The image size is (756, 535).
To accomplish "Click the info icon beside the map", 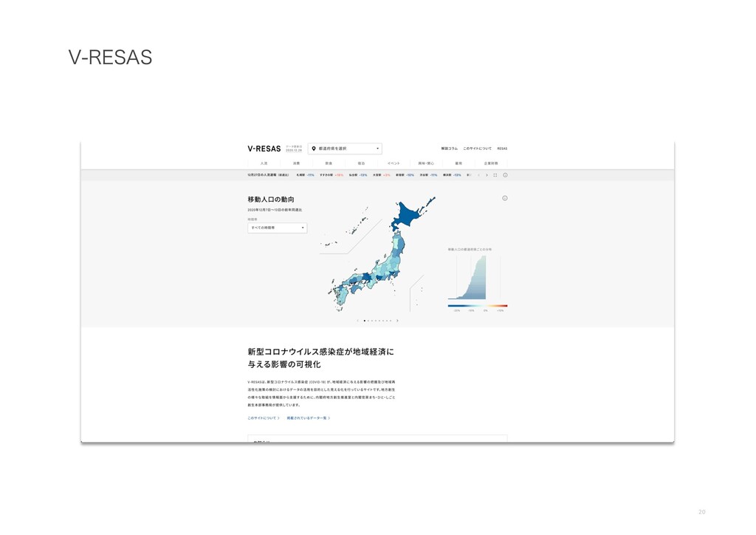I will click(x=505, y=198).
